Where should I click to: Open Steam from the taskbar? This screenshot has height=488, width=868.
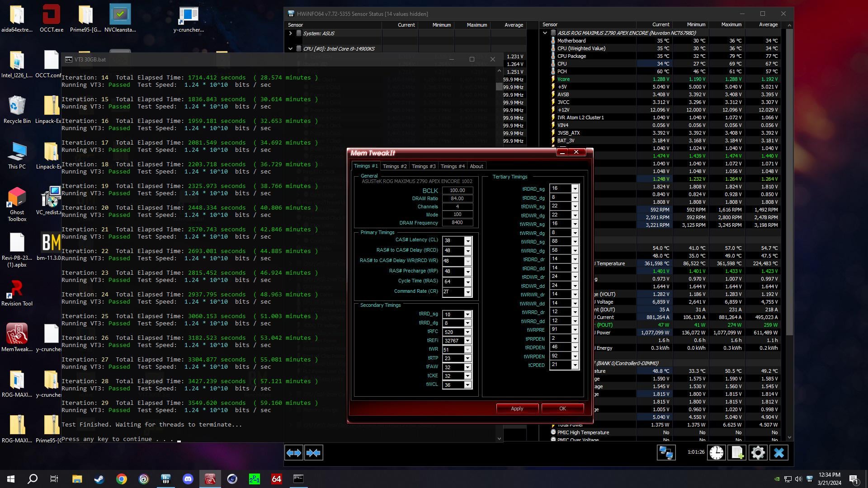[x=99, y=479]
